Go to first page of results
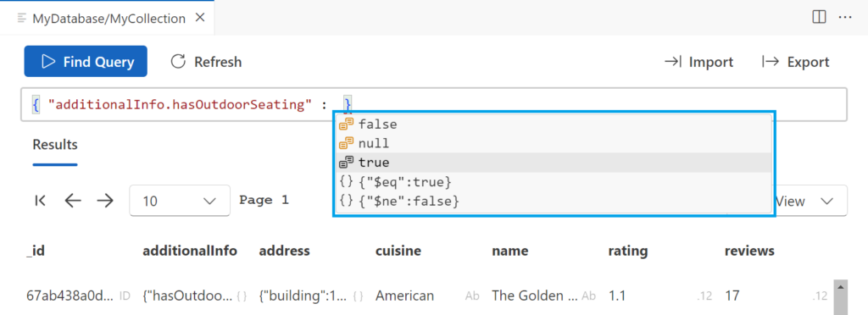Viewport: 868px width, 315px height. click(40, 201)
